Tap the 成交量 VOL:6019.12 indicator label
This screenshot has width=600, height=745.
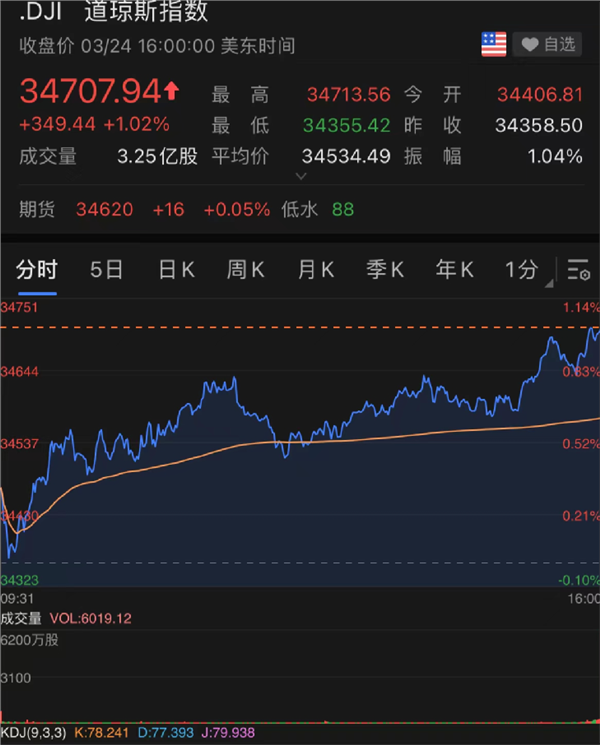(x=67, y=619)
